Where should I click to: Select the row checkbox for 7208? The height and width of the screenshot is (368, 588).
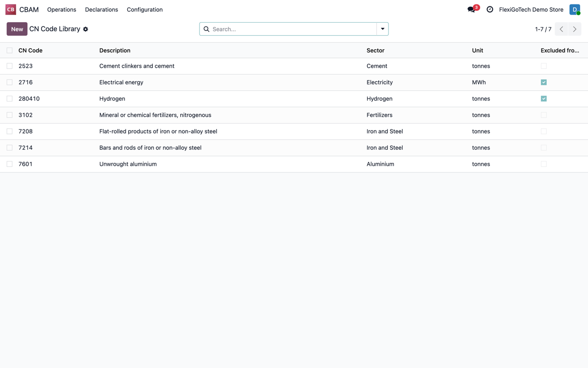[x=9, y=131]
